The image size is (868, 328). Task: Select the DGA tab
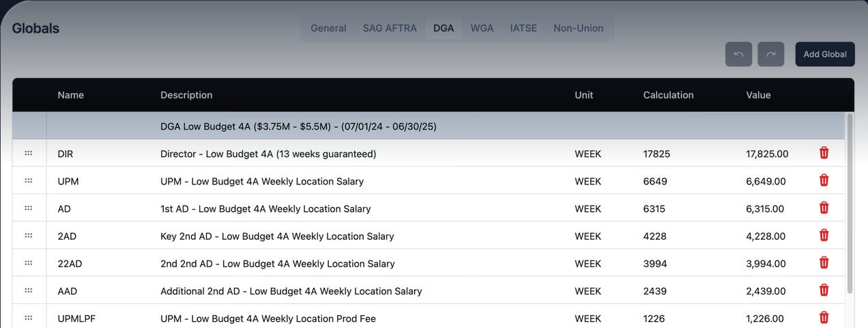[444, 28]
